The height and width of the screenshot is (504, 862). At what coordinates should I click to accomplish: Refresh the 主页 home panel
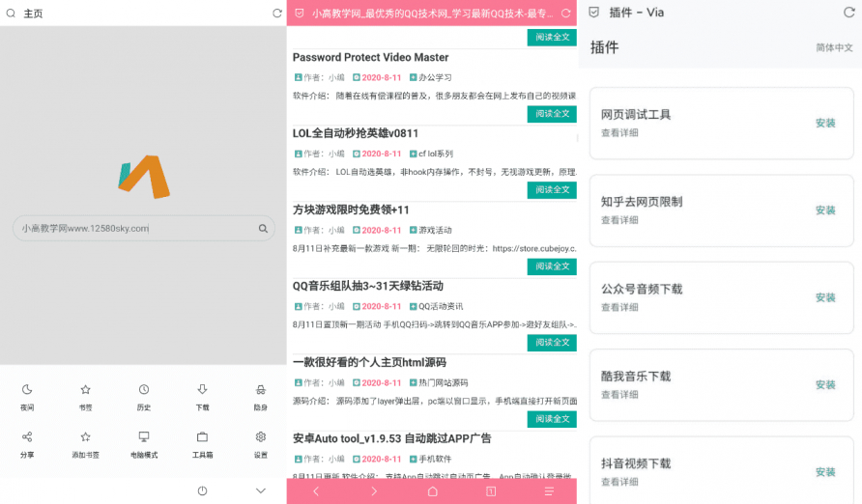click(277, 14)
